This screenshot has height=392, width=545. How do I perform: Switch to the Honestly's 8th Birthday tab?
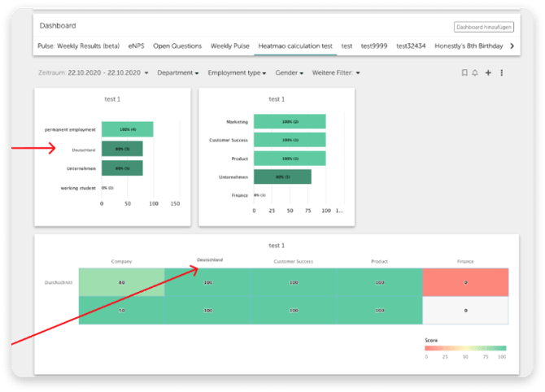[x=467, y=46]
